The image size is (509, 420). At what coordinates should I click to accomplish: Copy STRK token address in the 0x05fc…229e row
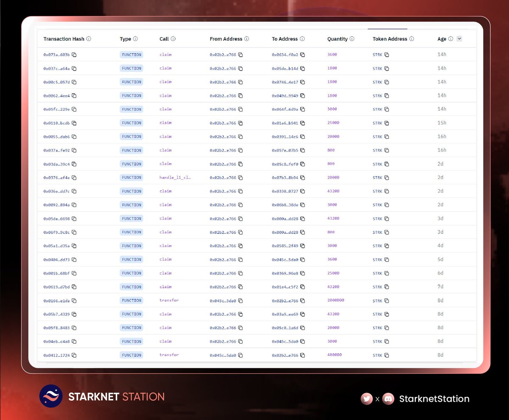tap(386, 109)
